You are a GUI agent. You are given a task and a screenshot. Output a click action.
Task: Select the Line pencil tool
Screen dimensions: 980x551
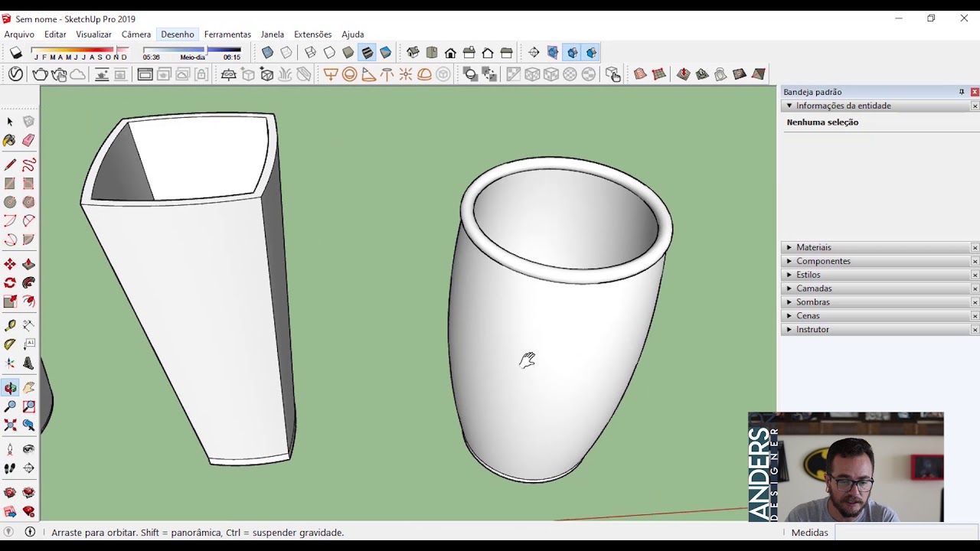pos(10,165)
